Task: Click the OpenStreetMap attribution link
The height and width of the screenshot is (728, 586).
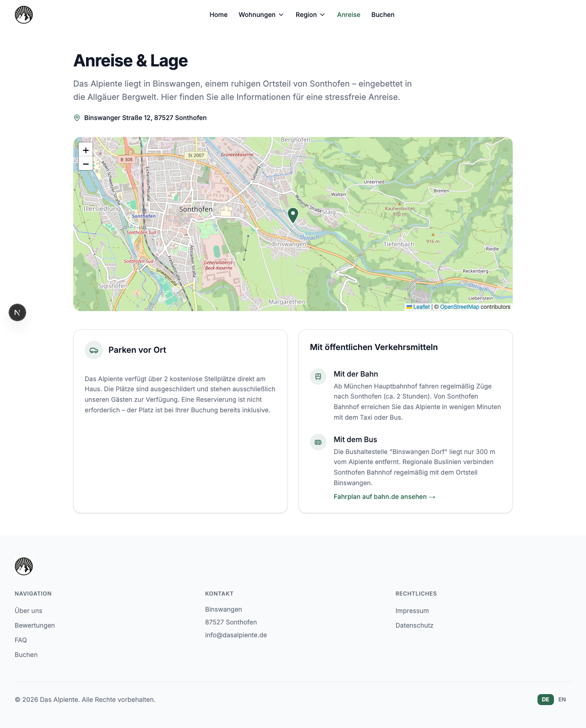Action: pos(459,307)
